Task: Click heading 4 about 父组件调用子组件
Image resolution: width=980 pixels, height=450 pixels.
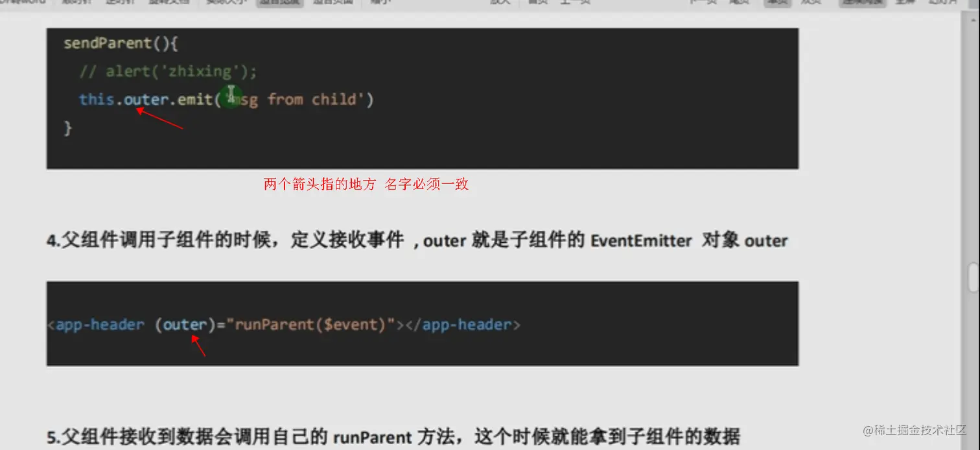Action: [417, 241]
